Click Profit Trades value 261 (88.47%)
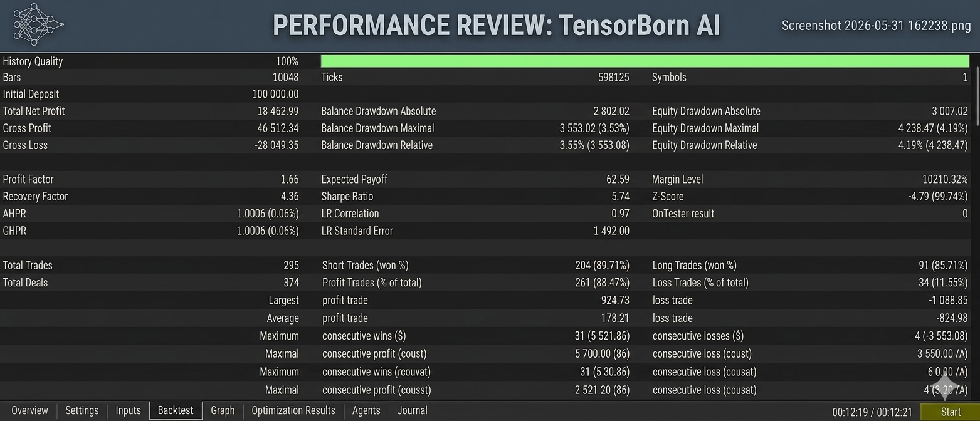This screenshot has height=421, width=980. (x=602, y=283)
